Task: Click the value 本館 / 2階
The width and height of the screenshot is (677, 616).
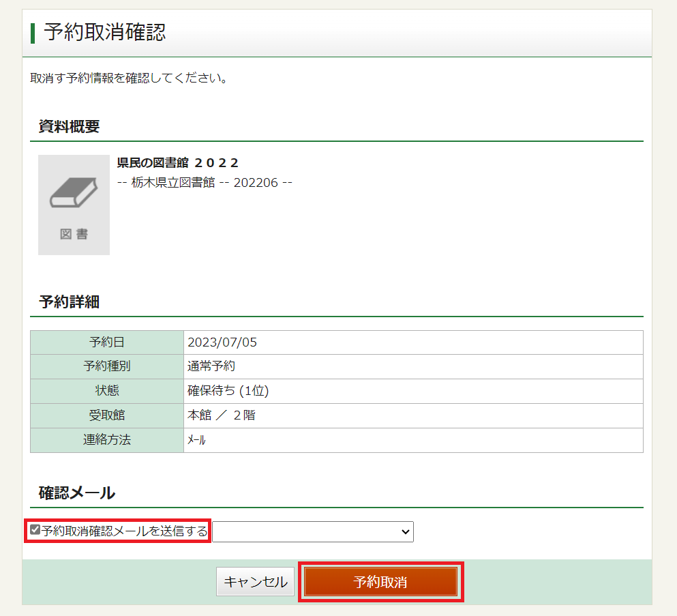Action: [221, 415]
